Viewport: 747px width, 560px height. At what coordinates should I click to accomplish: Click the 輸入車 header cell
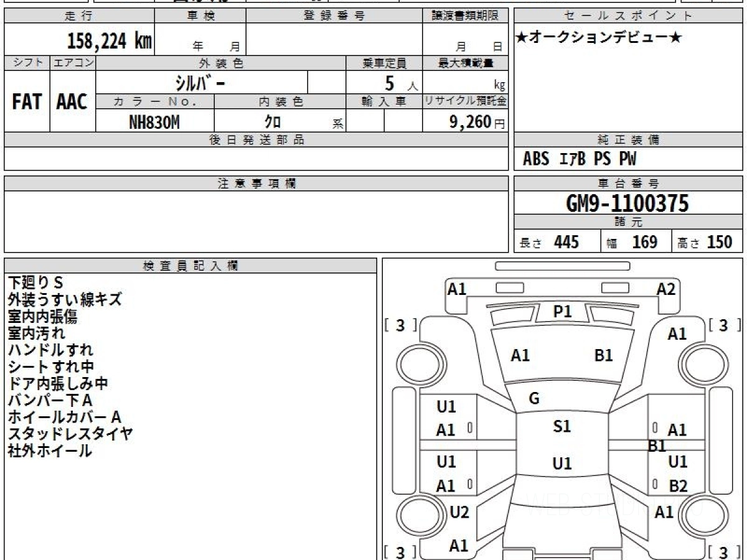point(384,101)
